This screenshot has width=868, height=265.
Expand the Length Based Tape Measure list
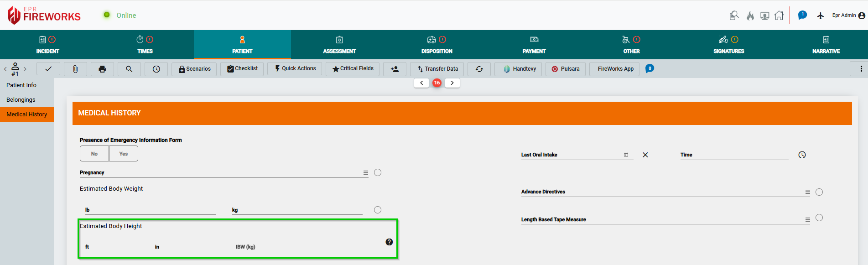[807, 220]
